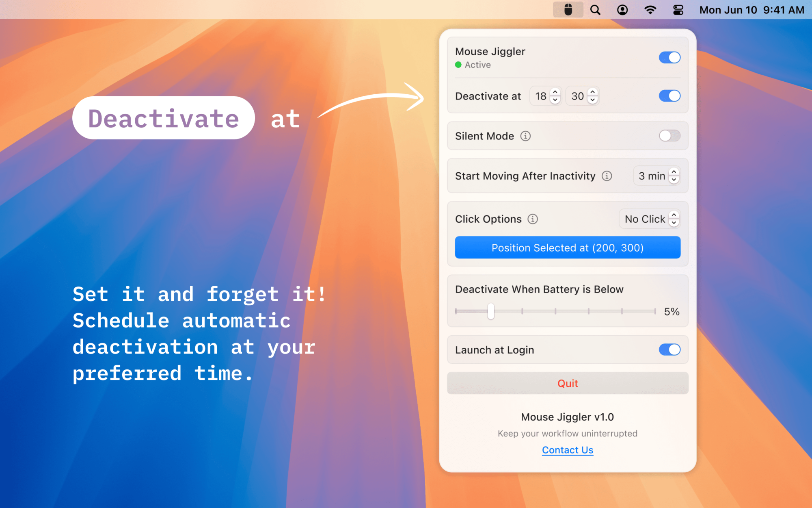Click the red Quit button

(567, 383)
